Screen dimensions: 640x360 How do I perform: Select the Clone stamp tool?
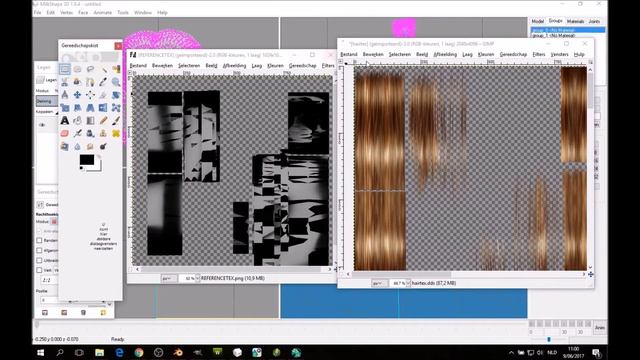[103, 133]
